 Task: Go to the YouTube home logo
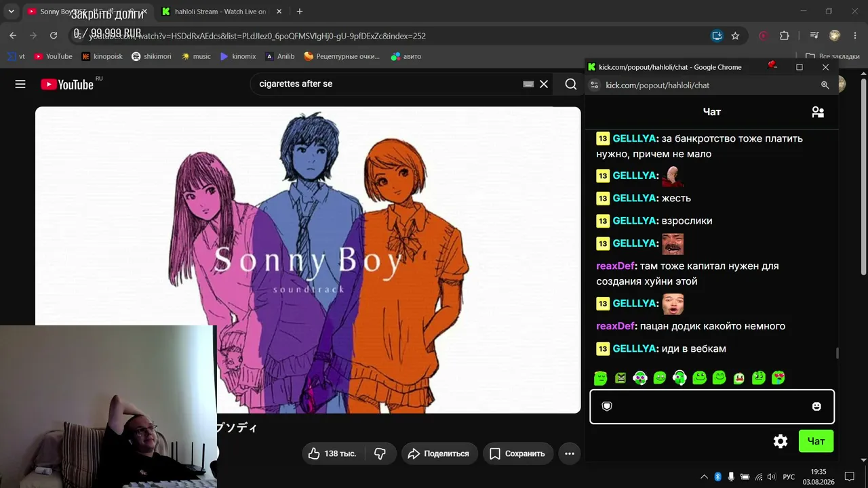[x=67, y=84]
